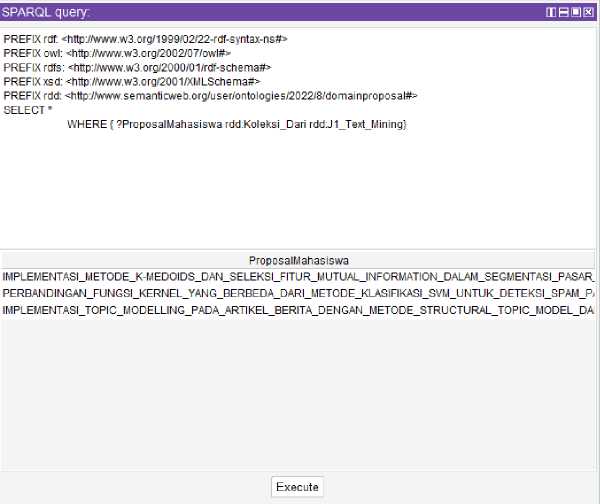Click empty area below the result rows
This screenshot has width=600, height=504.
tap(298, 400)
